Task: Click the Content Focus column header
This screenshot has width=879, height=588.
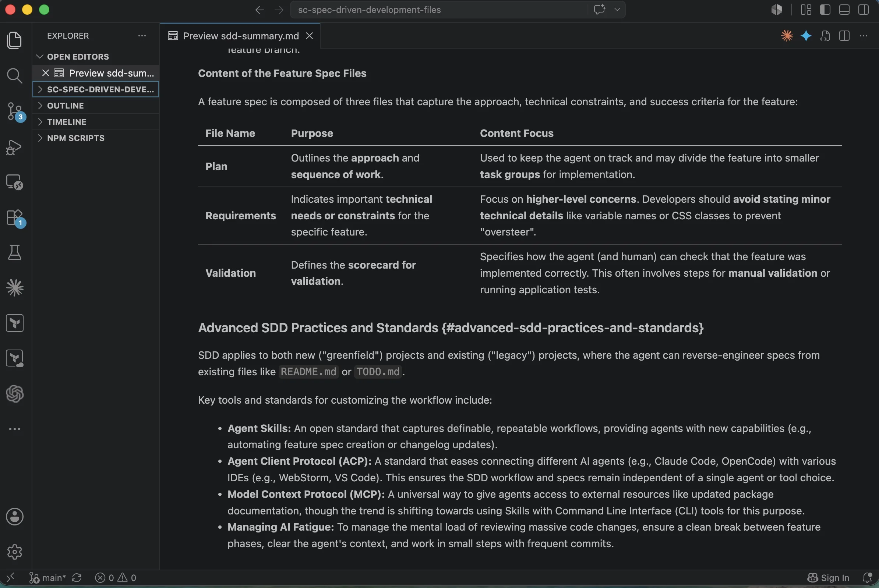Action: (x=516, y=133)
